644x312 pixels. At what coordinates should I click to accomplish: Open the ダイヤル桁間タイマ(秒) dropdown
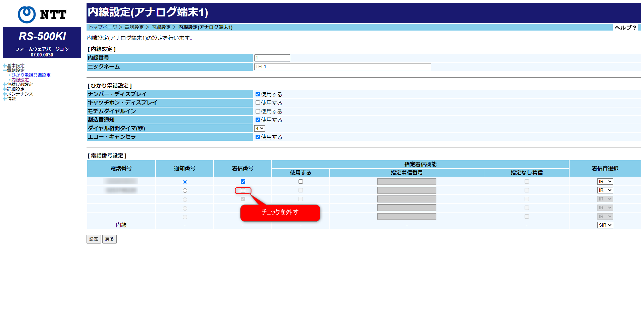[260, 129]
